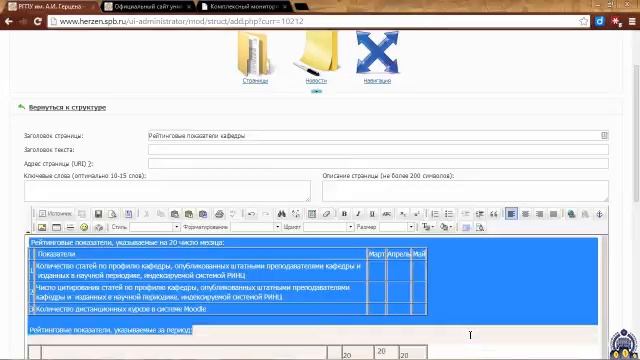Click Maximize editor size icon
640x360 pixels.
pyautogui.click(x=466, y=227)
